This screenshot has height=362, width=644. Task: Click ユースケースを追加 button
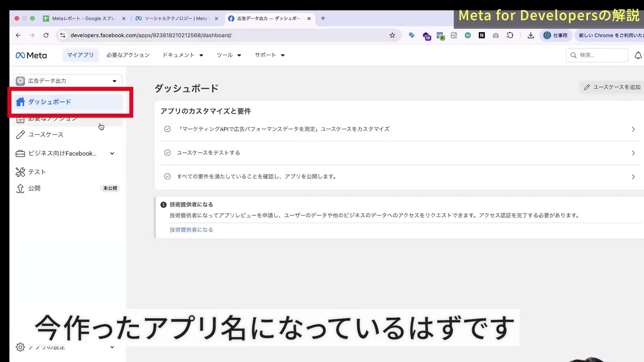612,87
